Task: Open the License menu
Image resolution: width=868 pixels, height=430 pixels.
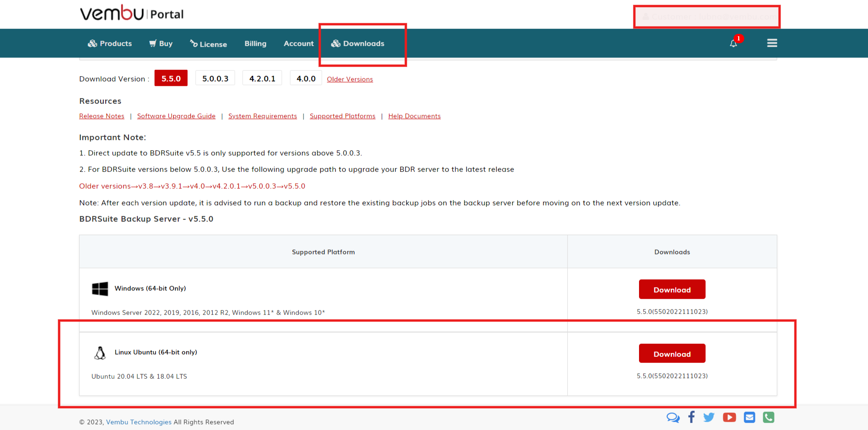Action: [209, 44]
